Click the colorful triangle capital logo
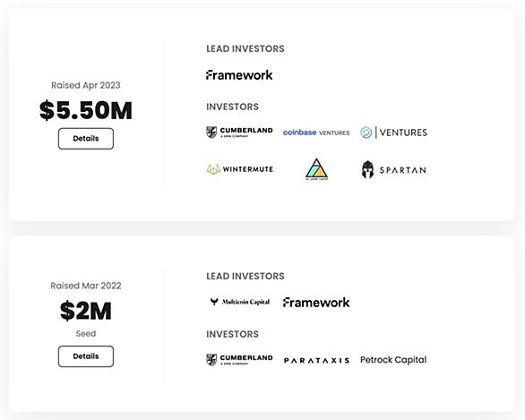The image size is (525, 420). click(316, 169)
